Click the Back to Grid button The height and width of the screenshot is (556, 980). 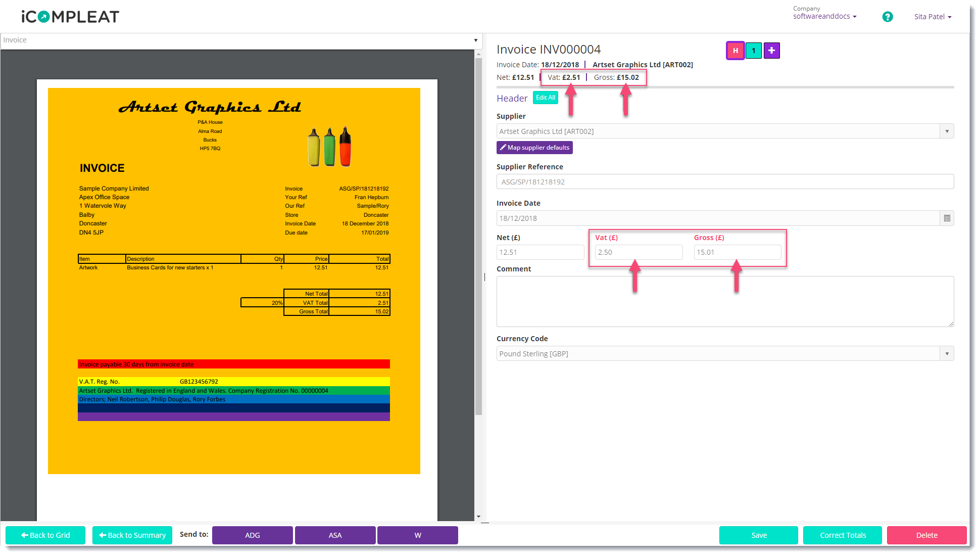(45, 535)
